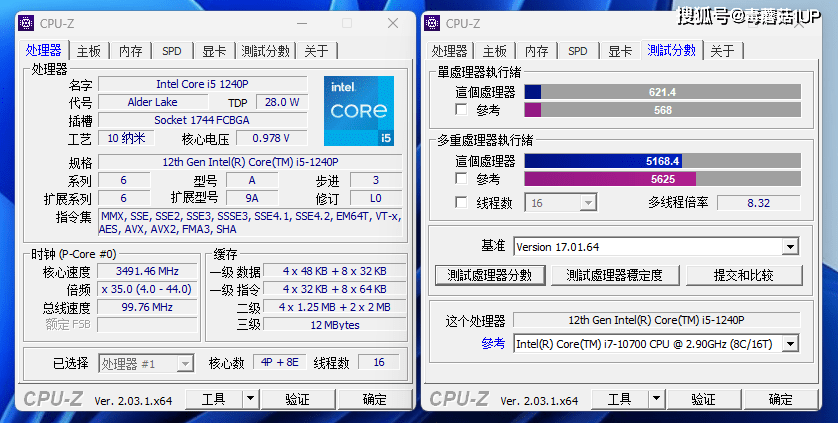The height and width of the screenshot is (423, 838).
Task: Click the 扩展型号 value 9A
Action: pyautogui.click(x=252, y=198)
